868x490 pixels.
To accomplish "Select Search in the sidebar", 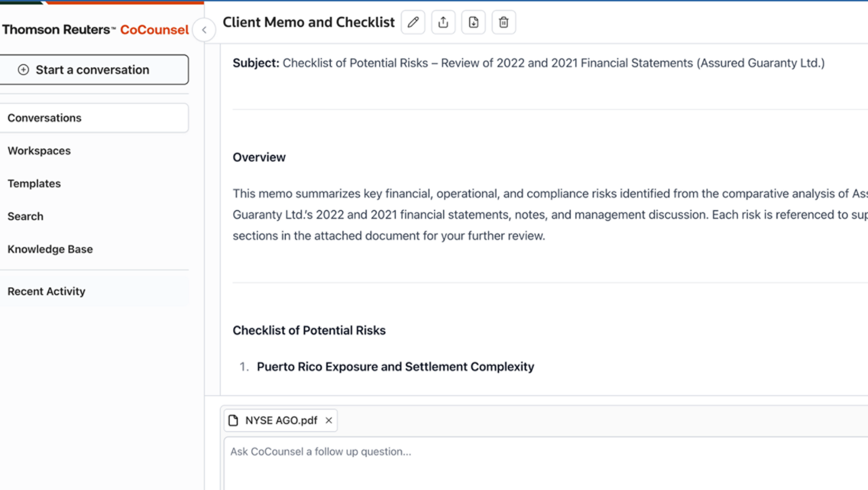I will coord(26,216).
